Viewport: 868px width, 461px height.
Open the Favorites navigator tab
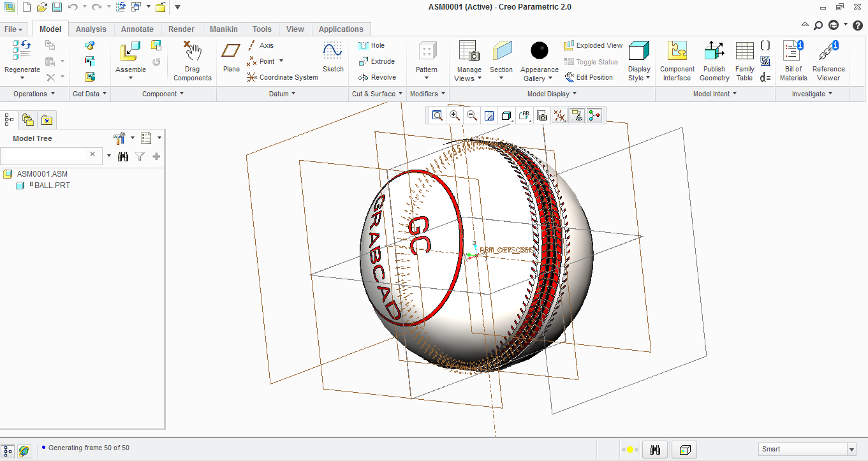pos(47,119)
